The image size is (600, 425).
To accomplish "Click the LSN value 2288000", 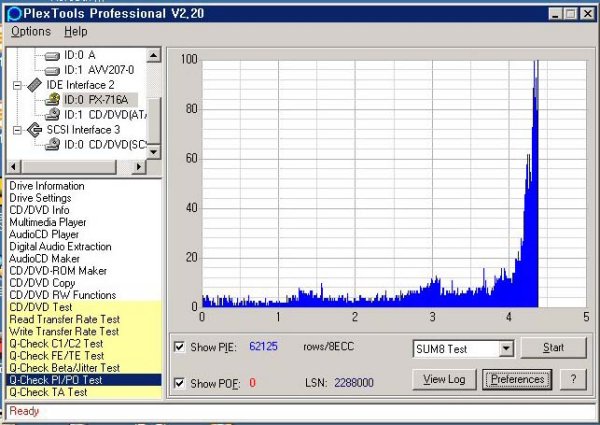I will tap(354, 383).
